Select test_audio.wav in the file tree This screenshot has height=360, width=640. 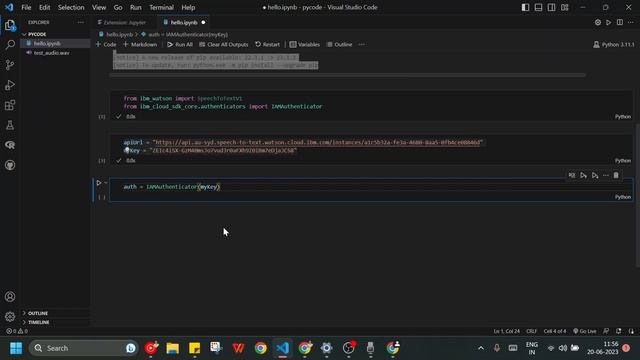tap(56, 53)
